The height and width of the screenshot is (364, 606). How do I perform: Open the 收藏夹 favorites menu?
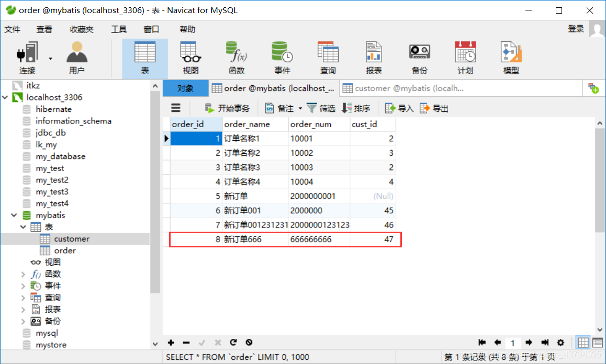82,29
